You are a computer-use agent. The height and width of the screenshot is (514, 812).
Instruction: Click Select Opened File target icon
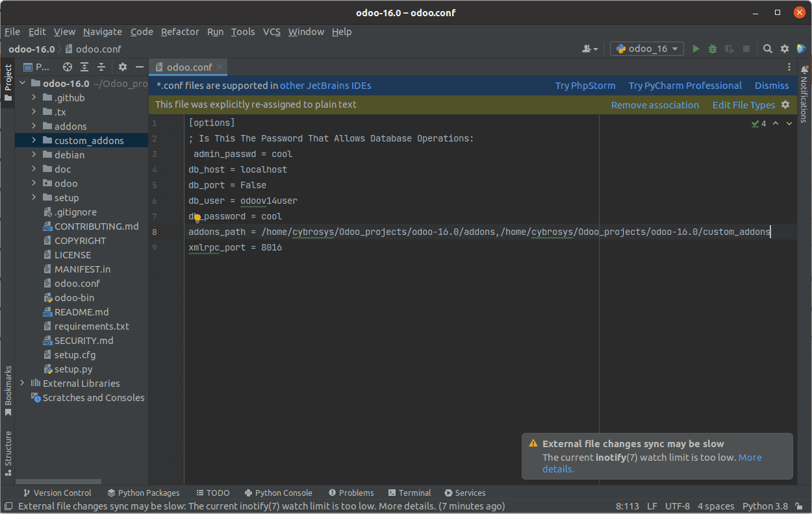(x=67, y=67)
